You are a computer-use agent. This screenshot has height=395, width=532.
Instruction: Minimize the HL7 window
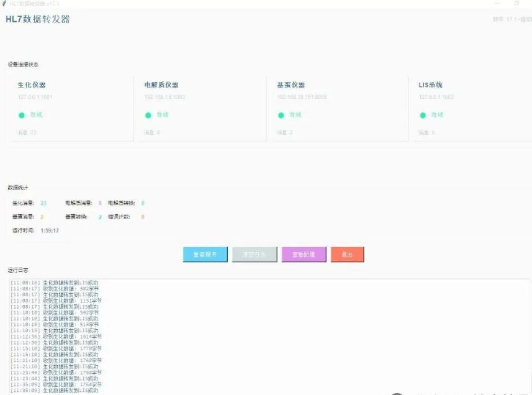click(x=497, y=4)
